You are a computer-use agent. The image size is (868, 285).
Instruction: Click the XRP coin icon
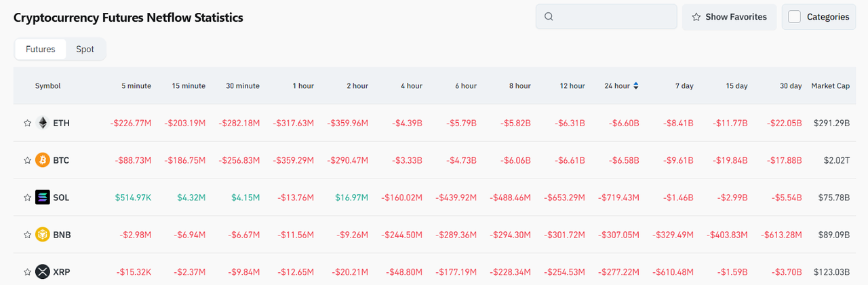point(43,272)
